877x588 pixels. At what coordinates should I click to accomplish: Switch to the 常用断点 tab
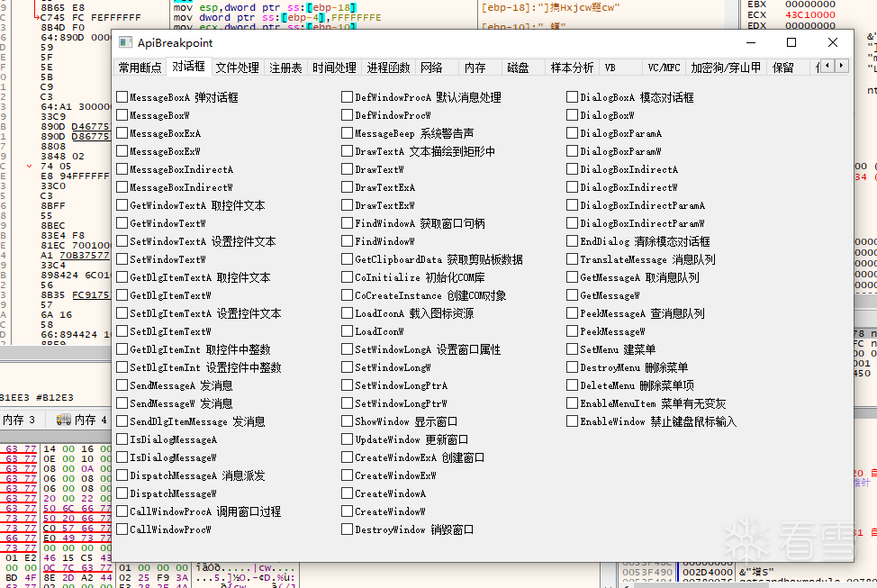[x=140, y=68]
